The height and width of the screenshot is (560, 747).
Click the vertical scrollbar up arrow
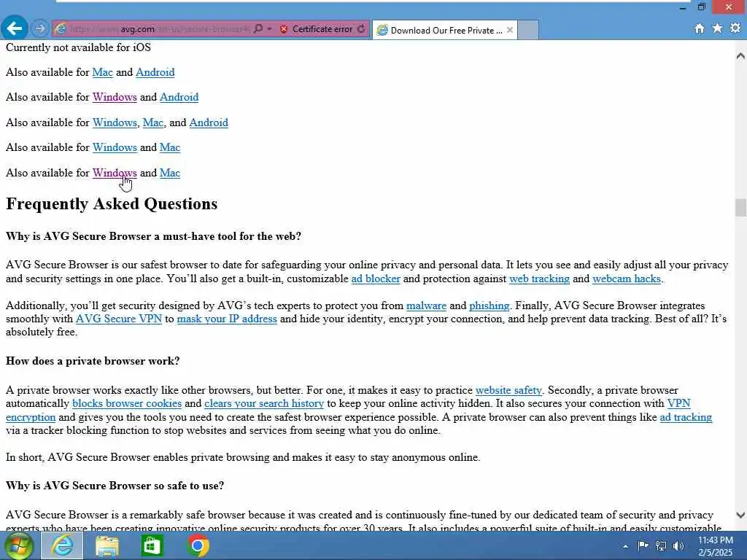pos(740,55)
